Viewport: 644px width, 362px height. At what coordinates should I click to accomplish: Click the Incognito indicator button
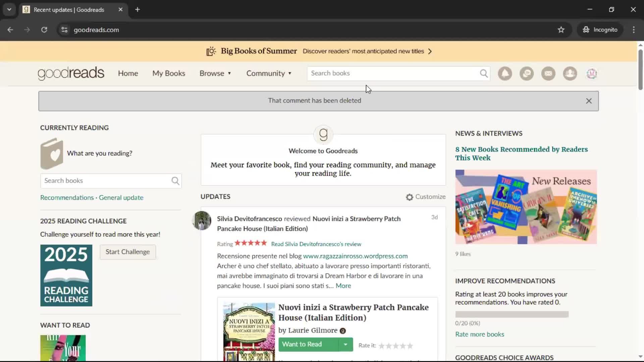coord(600,30)
